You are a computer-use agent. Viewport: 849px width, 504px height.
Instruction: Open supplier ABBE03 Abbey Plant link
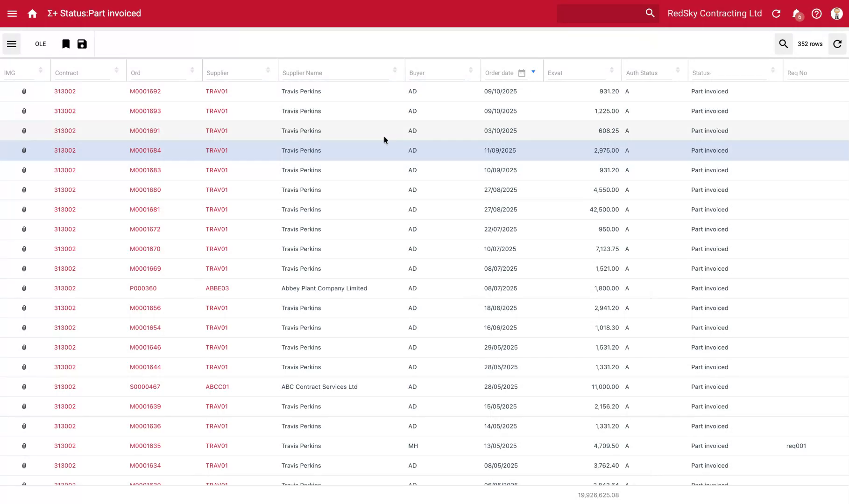click(x=217, y=288)
